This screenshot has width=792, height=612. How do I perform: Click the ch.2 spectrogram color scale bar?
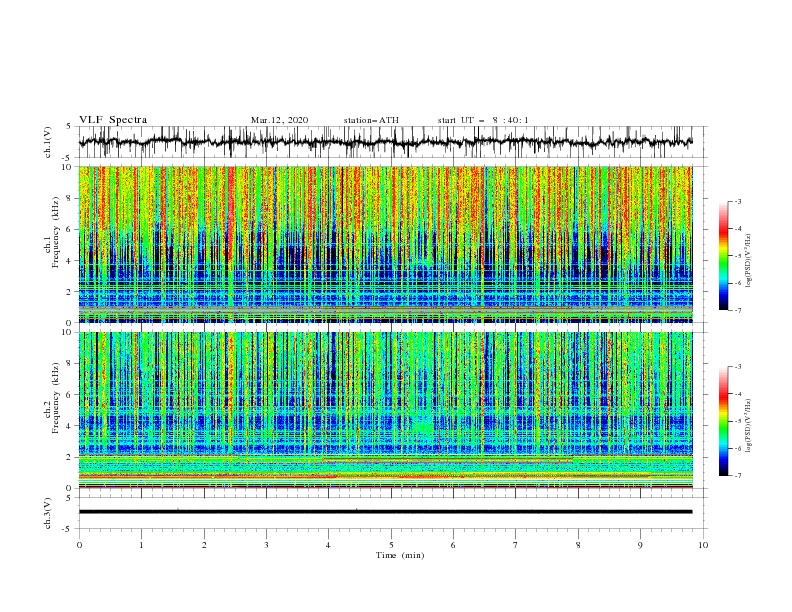coord(724,421)
